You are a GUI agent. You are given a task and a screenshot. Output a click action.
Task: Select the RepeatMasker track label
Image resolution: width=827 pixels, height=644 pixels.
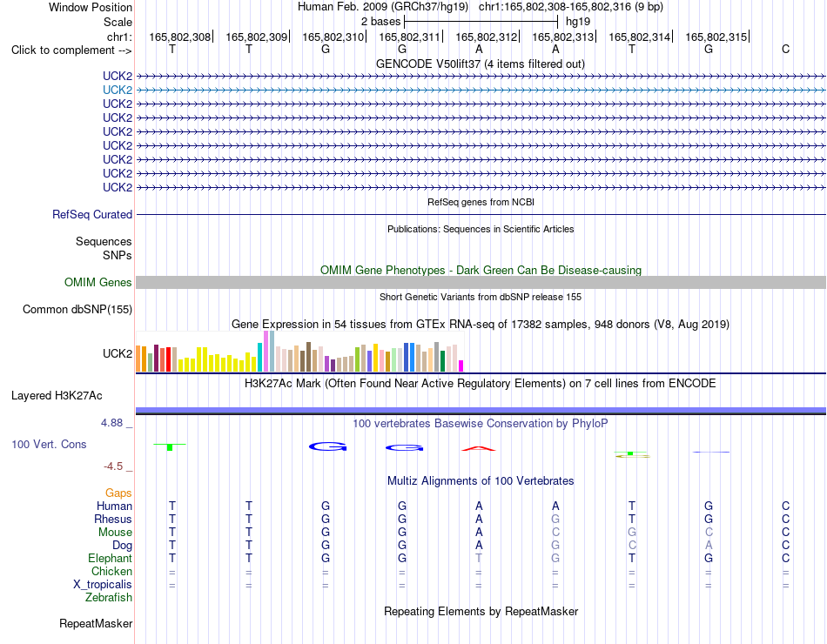click(x=96, y=624)
